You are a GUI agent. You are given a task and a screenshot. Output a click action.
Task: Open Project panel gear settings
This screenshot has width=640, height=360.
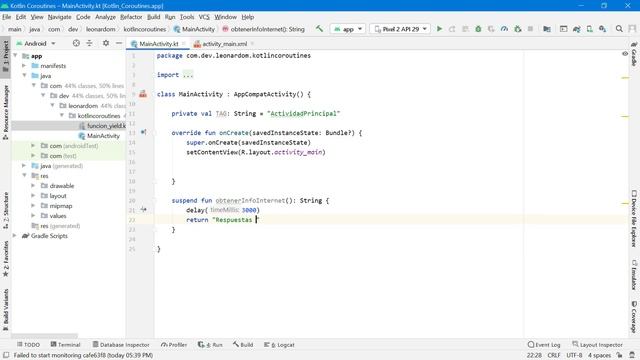[x=106, y=43]
